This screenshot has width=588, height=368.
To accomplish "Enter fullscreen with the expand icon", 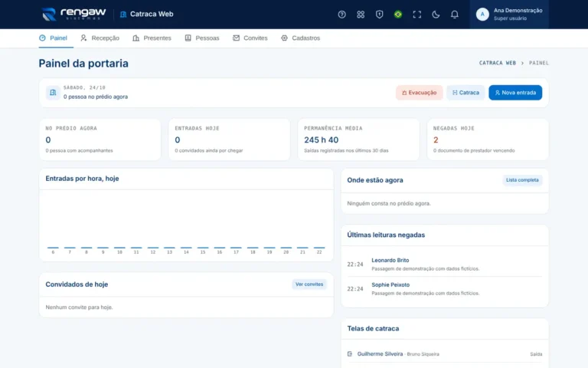I will [x=416, y=15].
